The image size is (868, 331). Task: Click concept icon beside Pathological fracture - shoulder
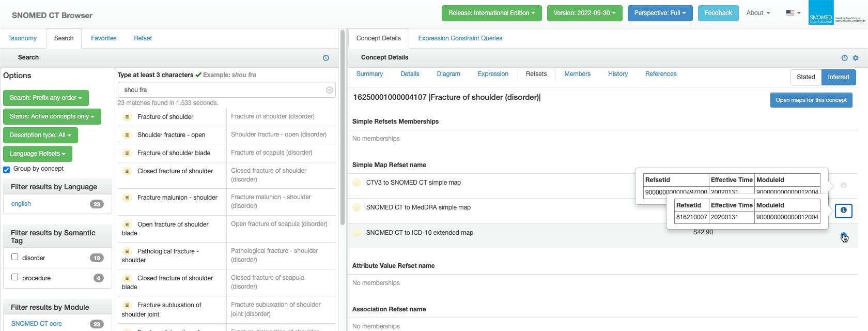[x=127, y=251]
